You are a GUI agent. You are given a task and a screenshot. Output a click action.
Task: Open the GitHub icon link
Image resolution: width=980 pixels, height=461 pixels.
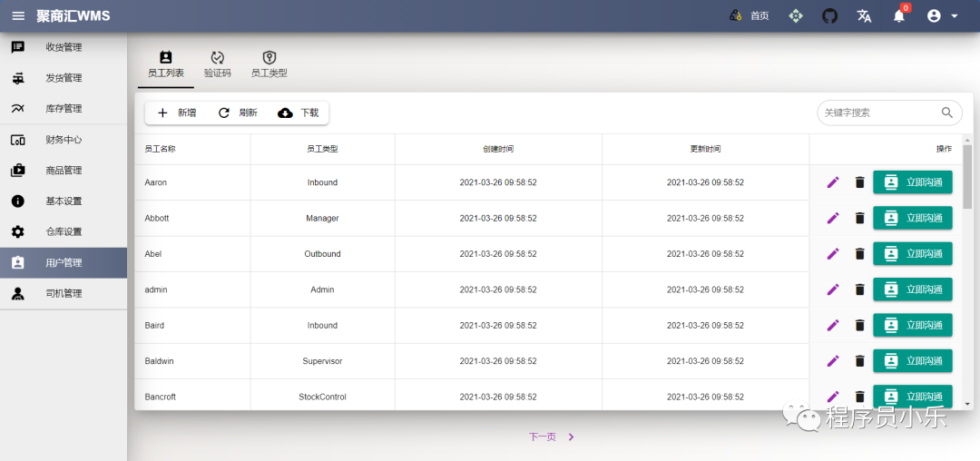[x=829, y=15]
